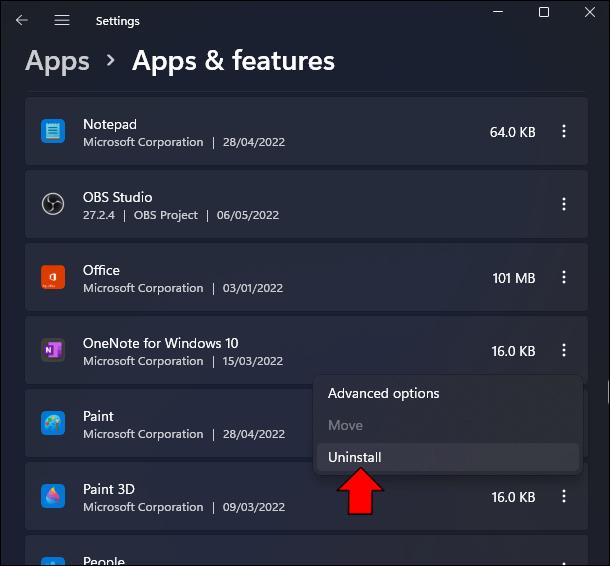
Task: Open OneNote's three-dot options menu
Action: click(564, 350)
